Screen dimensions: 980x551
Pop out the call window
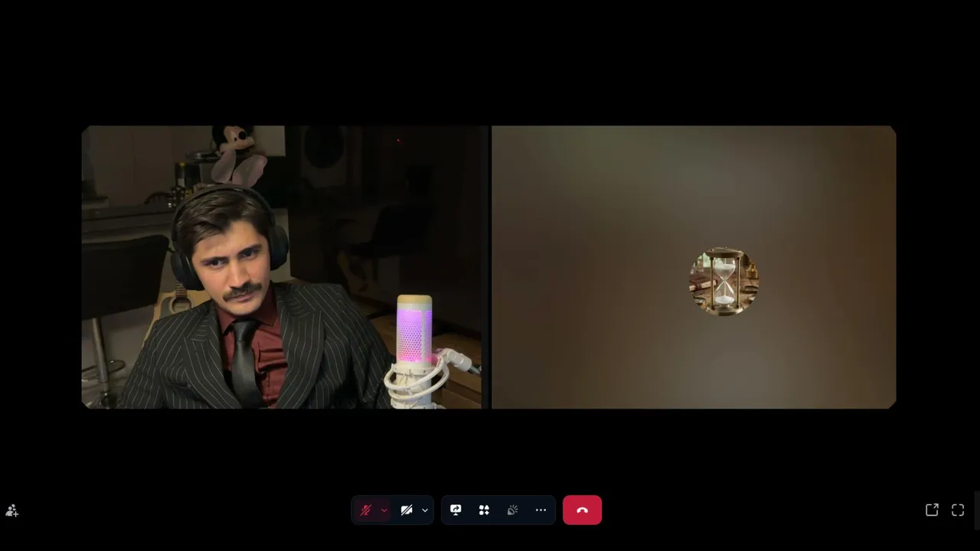tap(932, 510)
